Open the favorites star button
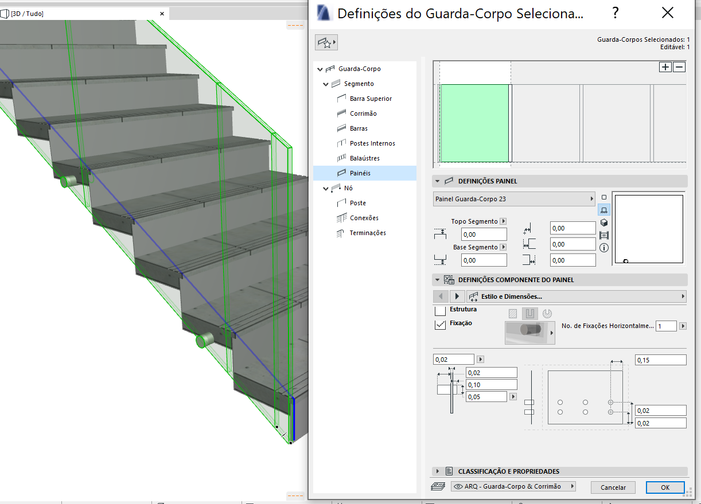Viewport: 701px width, 504px height. tap(327, 43)
